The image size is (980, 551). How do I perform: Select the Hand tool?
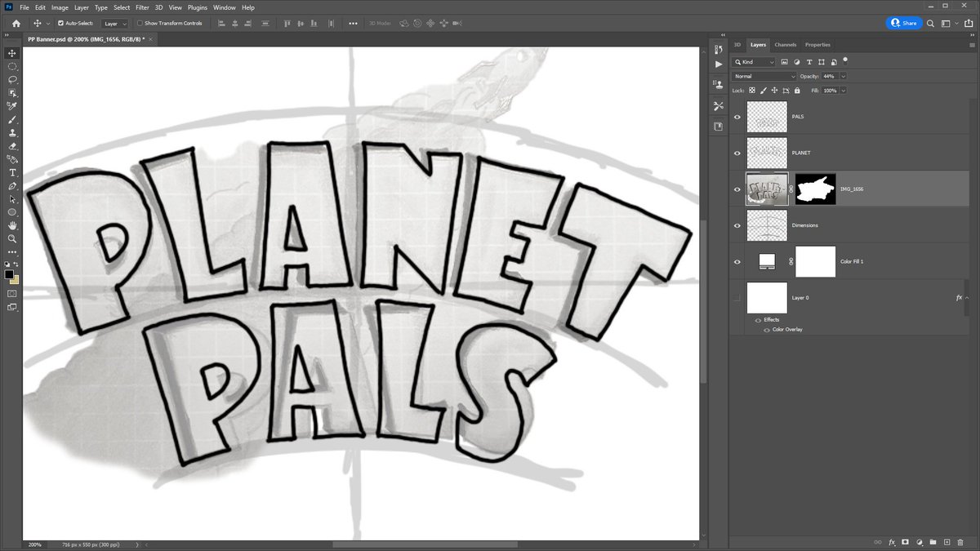point(12,225)
